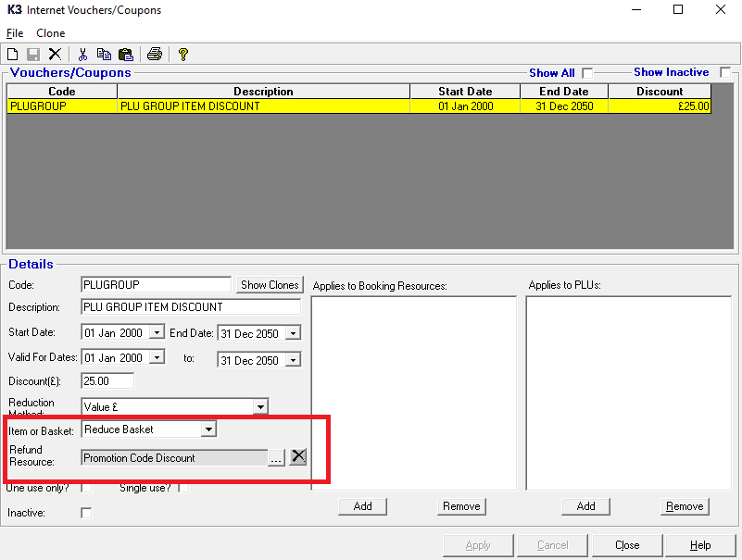The height and width of the screenshot is (560, 742).
Task: Toggle the Single use checkbox
Action: [183, 488]
